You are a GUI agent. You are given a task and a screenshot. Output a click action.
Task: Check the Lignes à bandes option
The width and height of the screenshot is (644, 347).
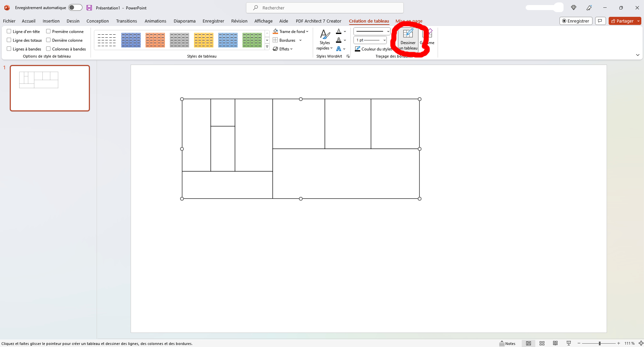click(9, 48)
